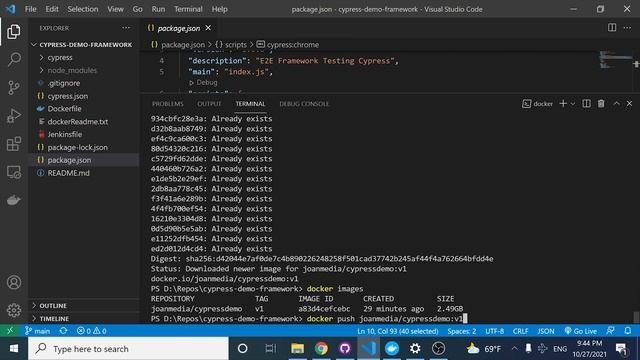Open the Run menu
This screenshot has width=640, height=360.
click(x=158, y=9)
